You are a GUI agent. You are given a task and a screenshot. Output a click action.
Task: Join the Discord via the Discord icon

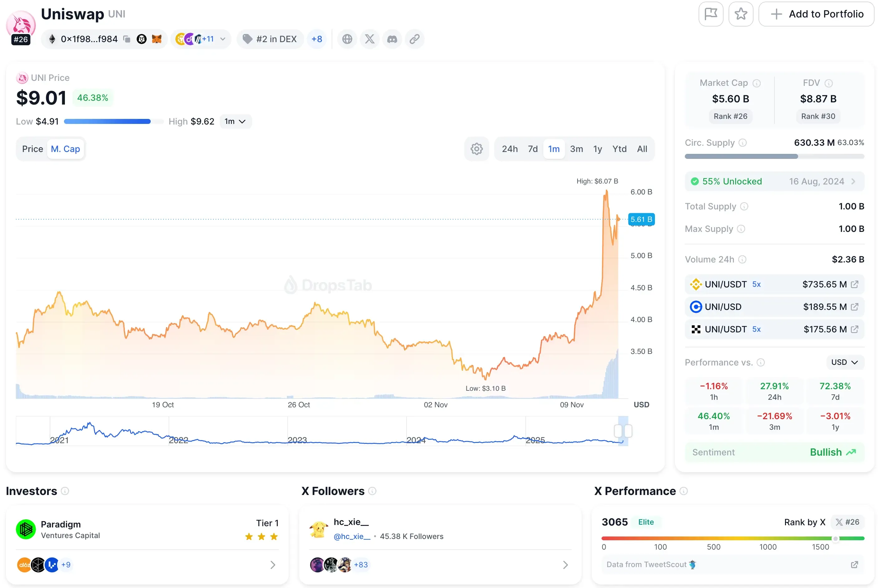tap(392, 39)
